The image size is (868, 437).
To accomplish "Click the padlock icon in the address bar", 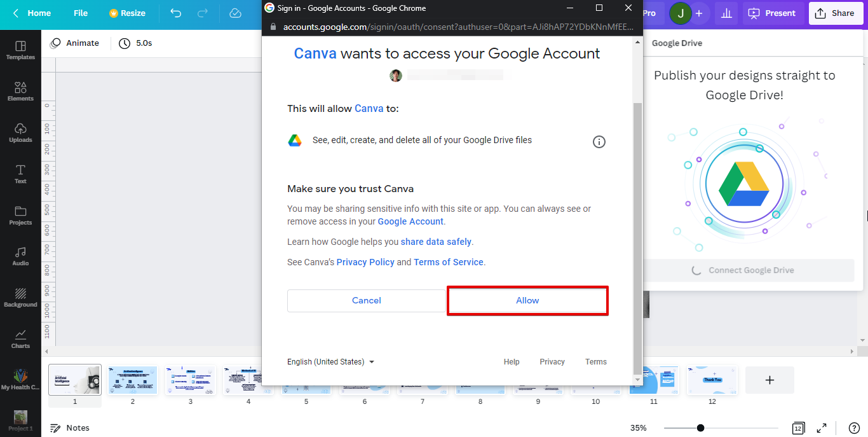I will [273, 27].
